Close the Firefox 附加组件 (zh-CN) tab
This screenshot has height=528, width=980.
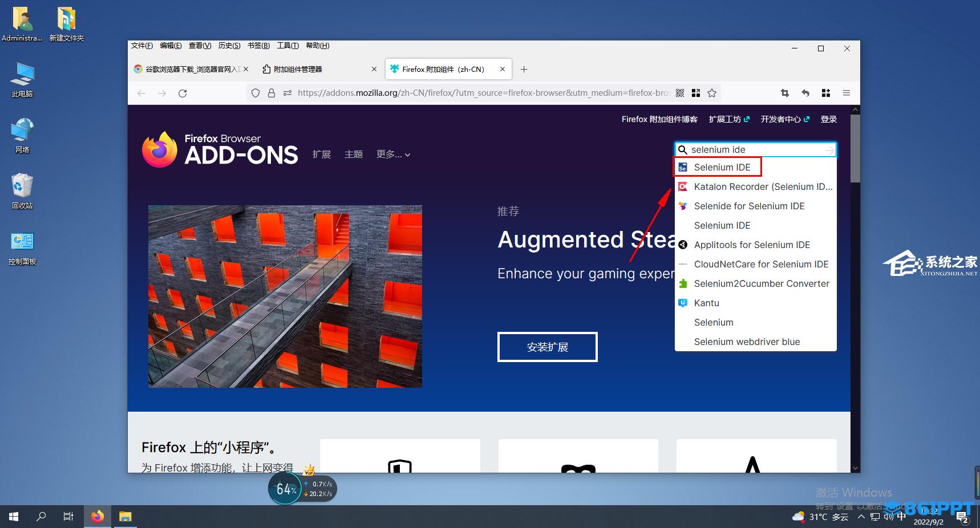tap(503, 69)
